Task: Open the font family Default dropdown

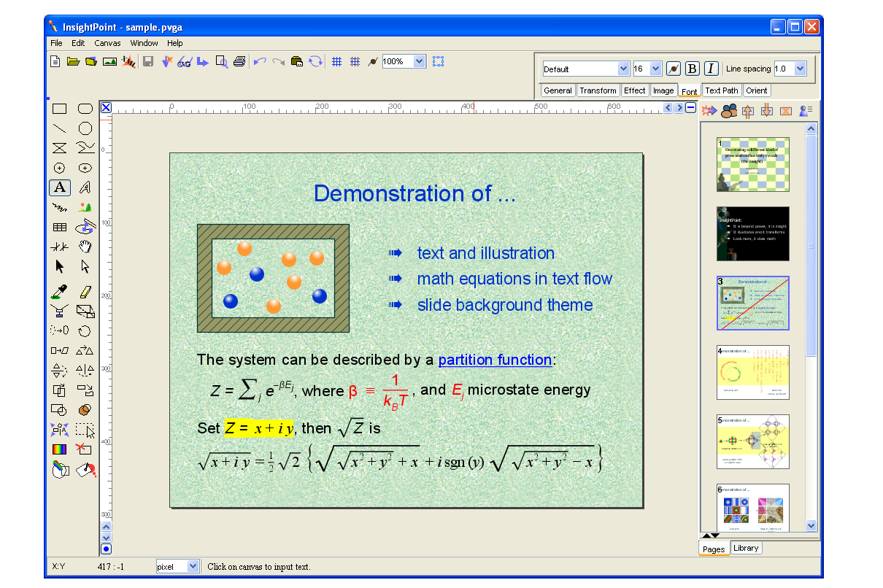Action: click(623, 69)
